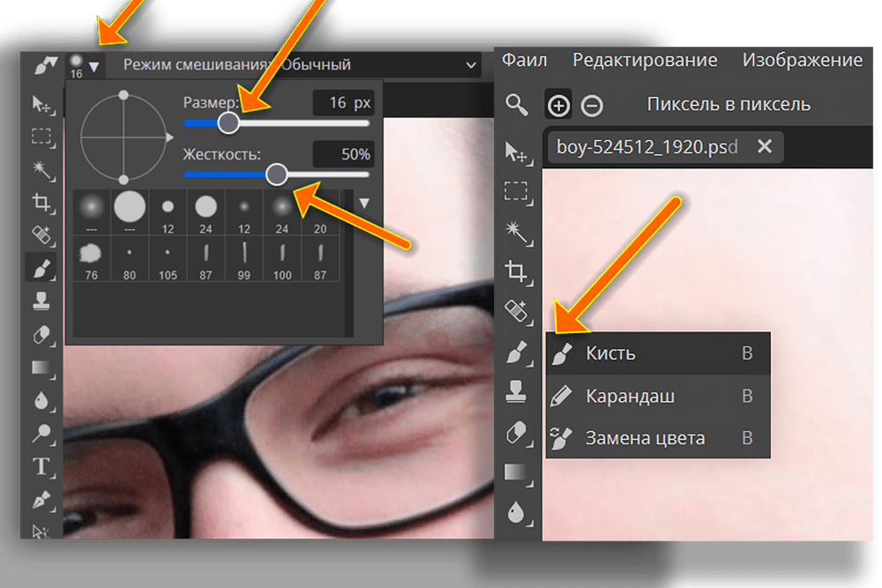Screen dimensions: 882x588
Task: Select Healing Brush tool in left toolbar
Action: pos(42,235)
